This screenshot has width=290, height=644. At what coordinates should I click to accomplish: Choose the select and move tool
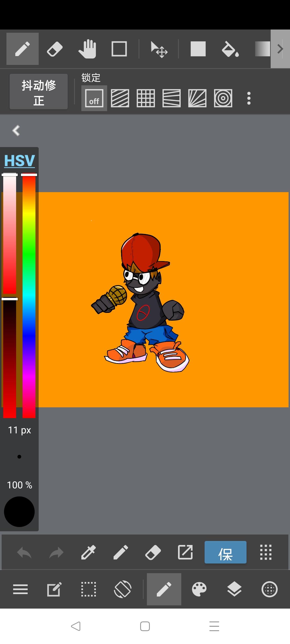pos(159,49)
